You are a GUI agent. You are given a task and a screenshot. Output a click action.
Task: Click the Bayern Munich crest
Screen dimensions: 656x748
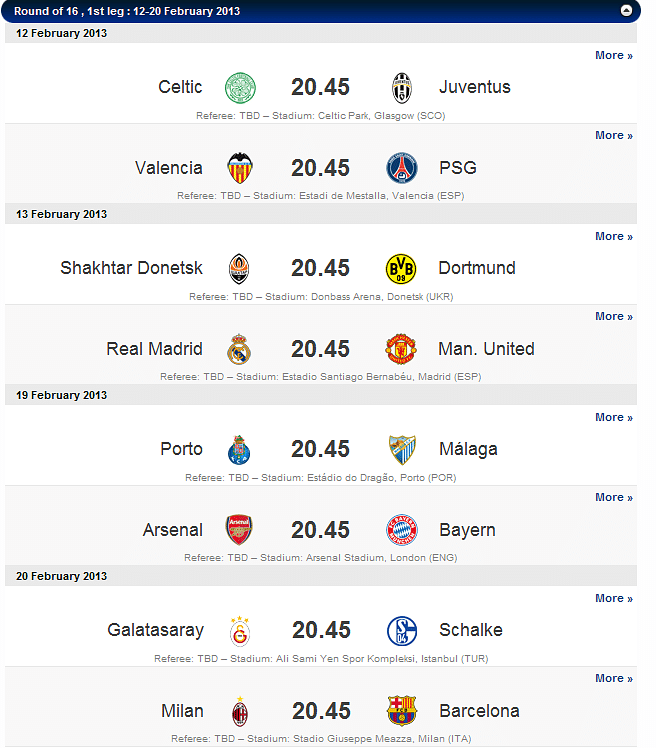click(402, 530)
